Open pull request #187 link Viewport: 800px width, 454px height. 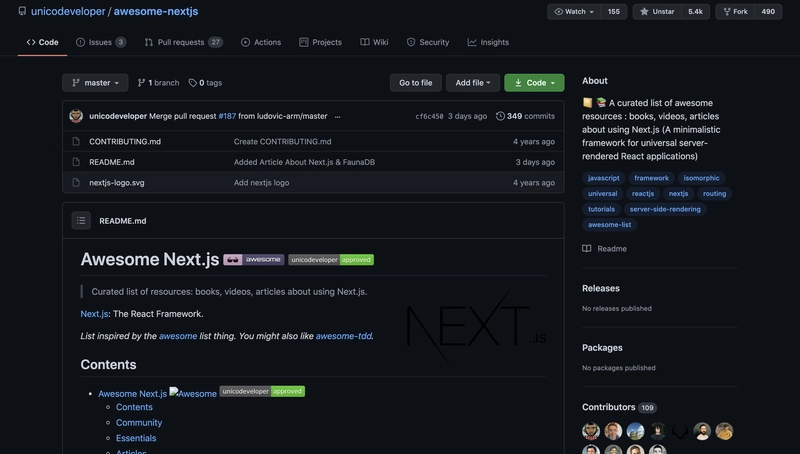click(x=227, y=116)
